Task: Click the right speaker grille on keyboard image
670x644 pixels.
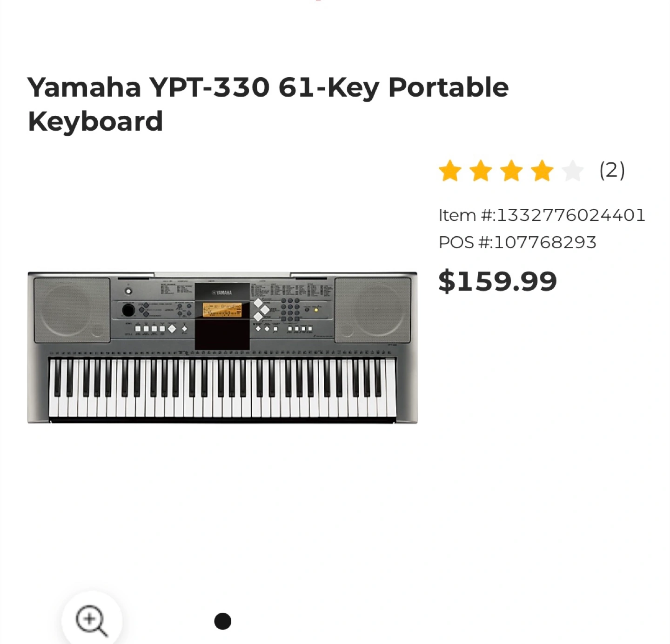Action: pyautogui.click(x=373, y=310)
